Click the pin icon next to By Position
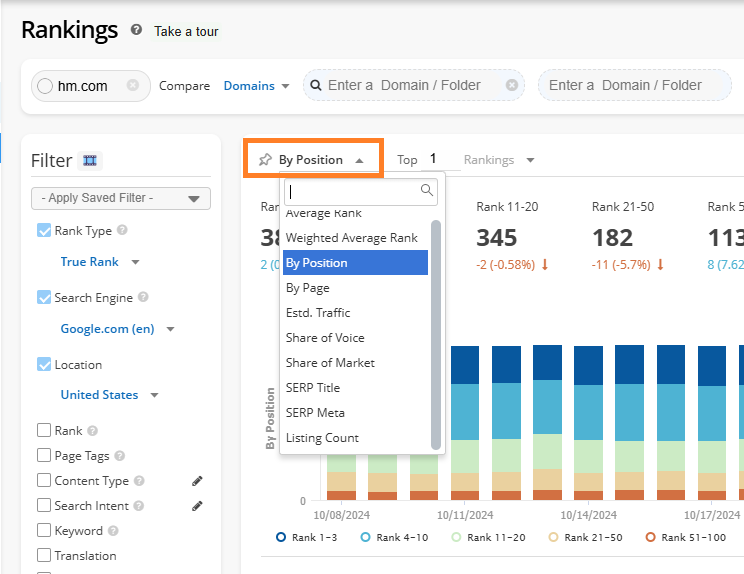The height and width of the screenshot is (574, 744). tap(265, 160)
